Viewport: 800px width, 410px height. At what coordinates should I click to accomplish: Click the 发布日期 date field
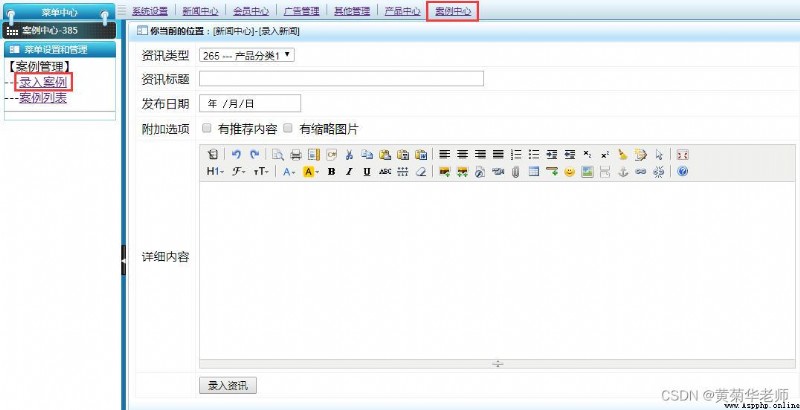(250, 103)
